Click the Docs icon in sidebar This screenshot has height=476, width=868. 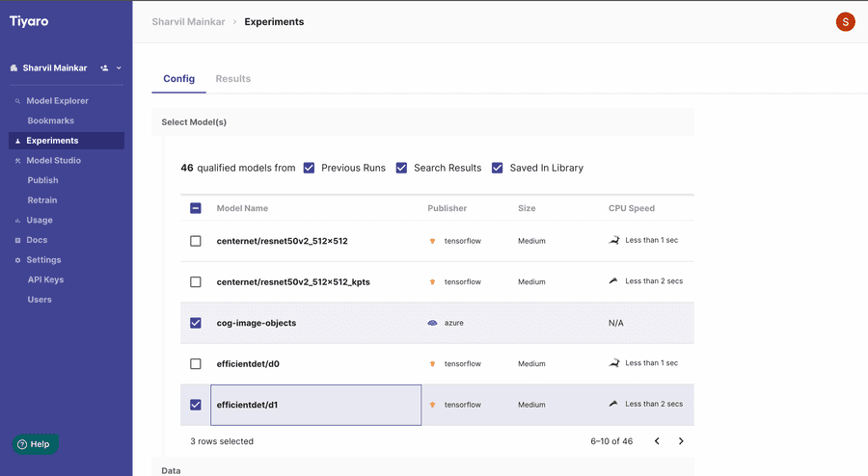[17, 241]
